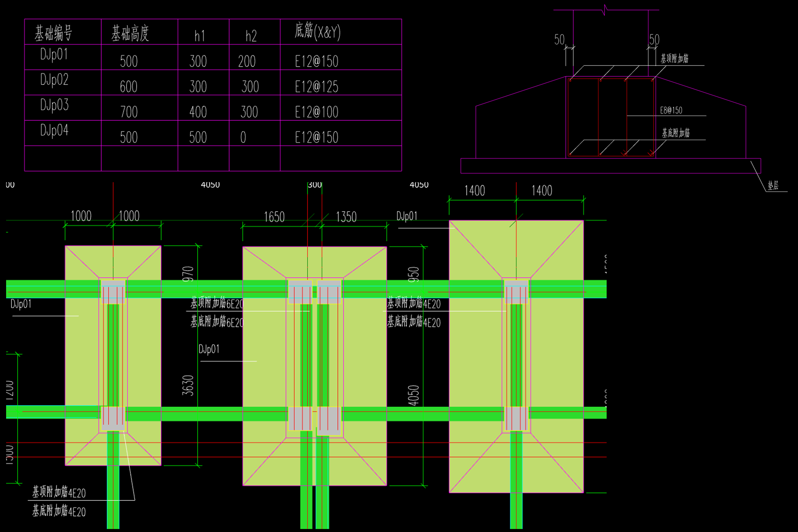
Task: Click the h2 column header in table
Action: coord(255,32)
